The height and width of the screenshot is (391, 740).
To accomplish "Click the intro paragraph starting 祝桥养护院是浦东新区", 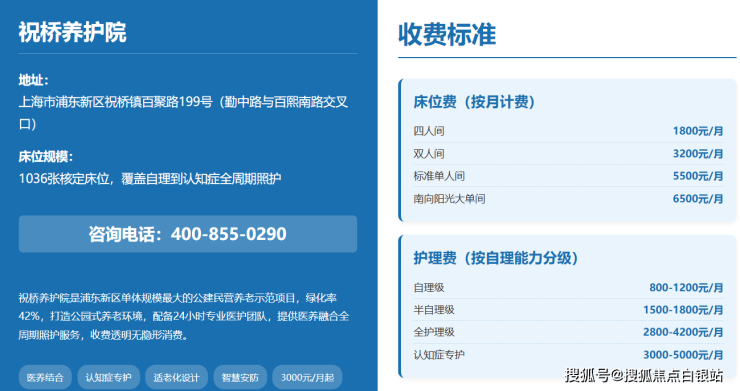I will coord(184,316).
